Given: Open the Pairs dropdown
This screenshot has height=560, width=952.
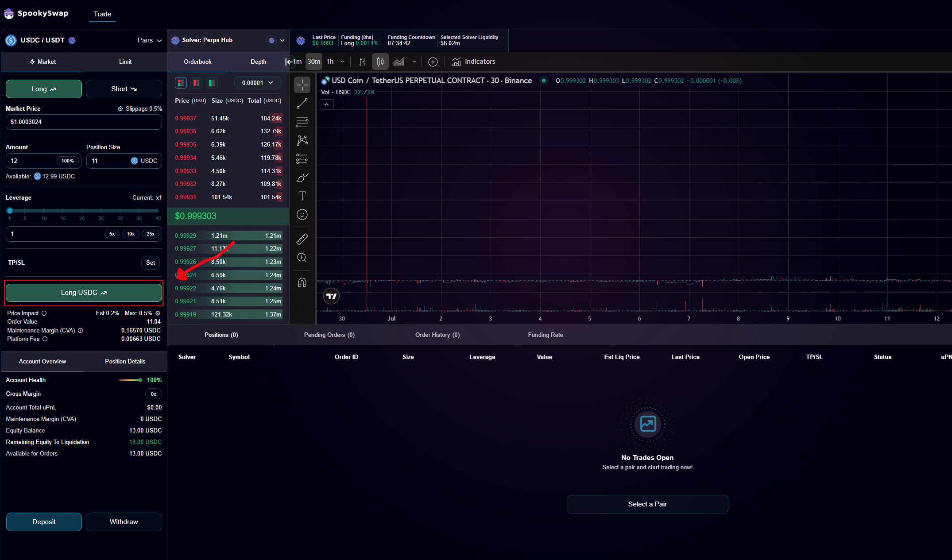Looking at the screenshot, I should [149, 40].
